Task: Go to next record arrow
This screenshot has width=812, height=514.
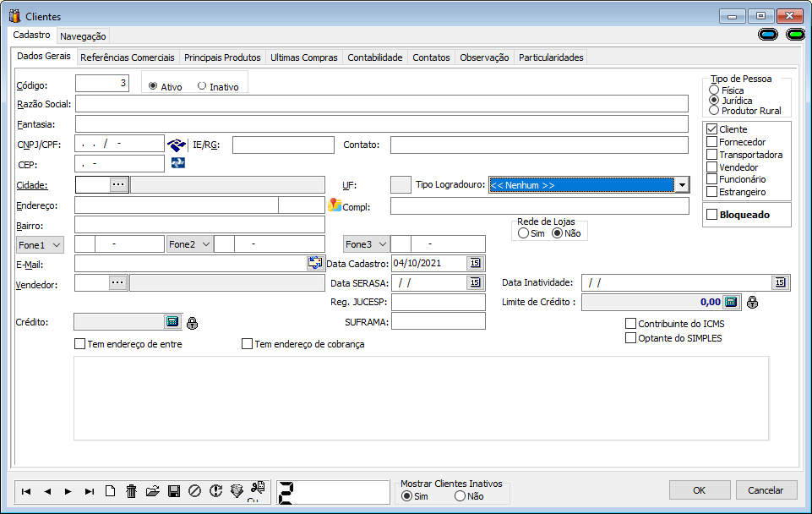Action: (68, 491)
